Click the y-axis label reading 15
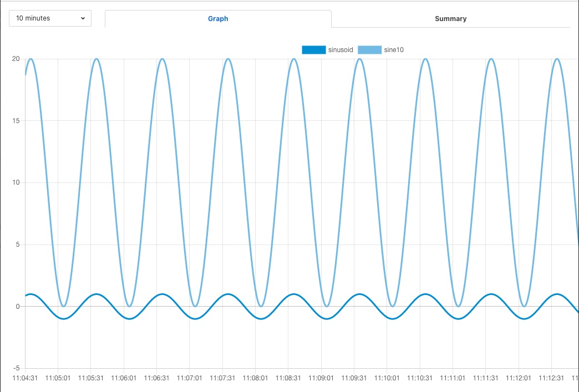Viewport: 579px width, 392px height. click(16, 121)
